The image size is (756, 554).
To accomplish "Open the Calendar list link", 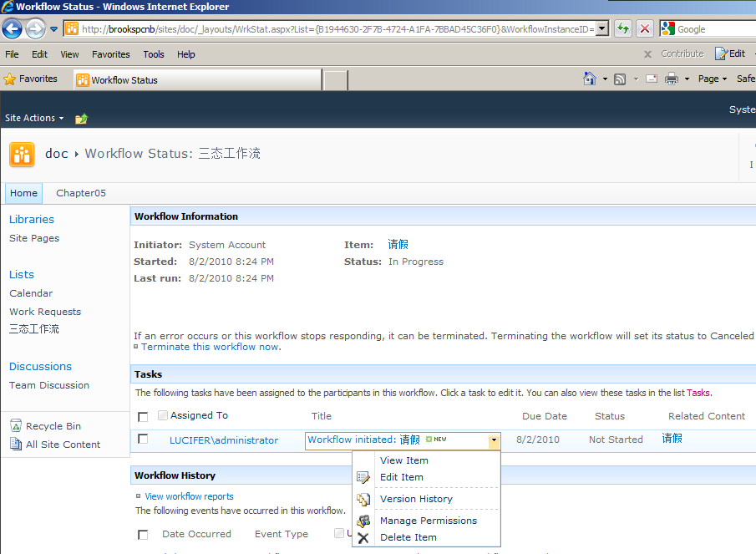I will (31, 293).
